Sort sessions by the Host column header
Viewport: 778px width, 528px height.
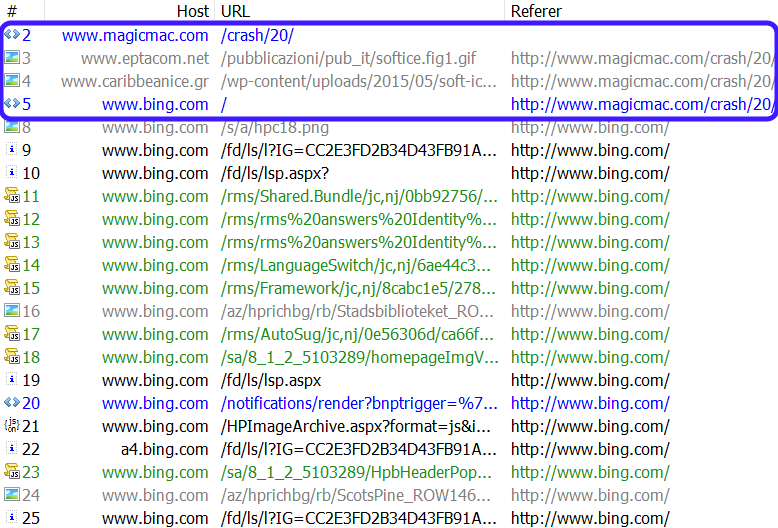pyautogui.click(x=192, y=11)
